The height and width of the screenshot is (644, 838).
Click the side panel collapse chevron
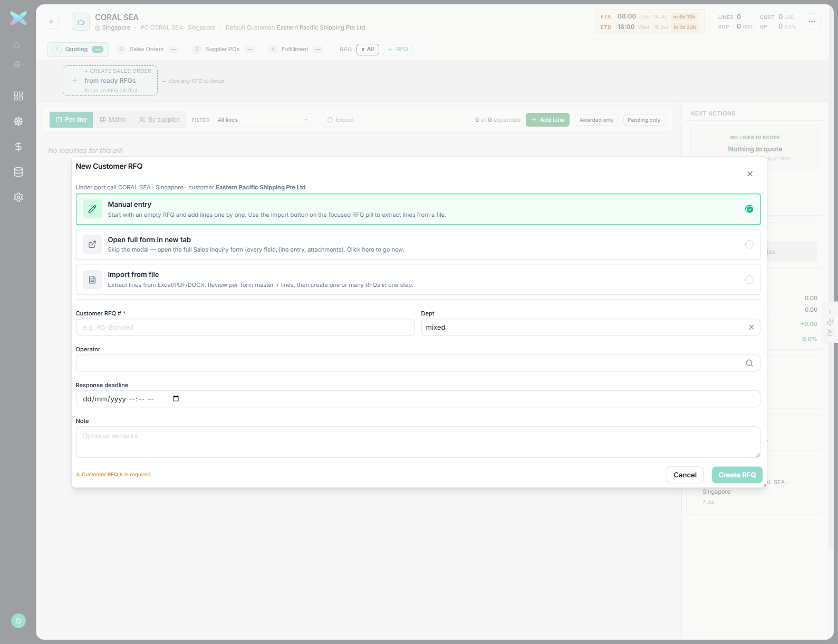coord(830,312)
